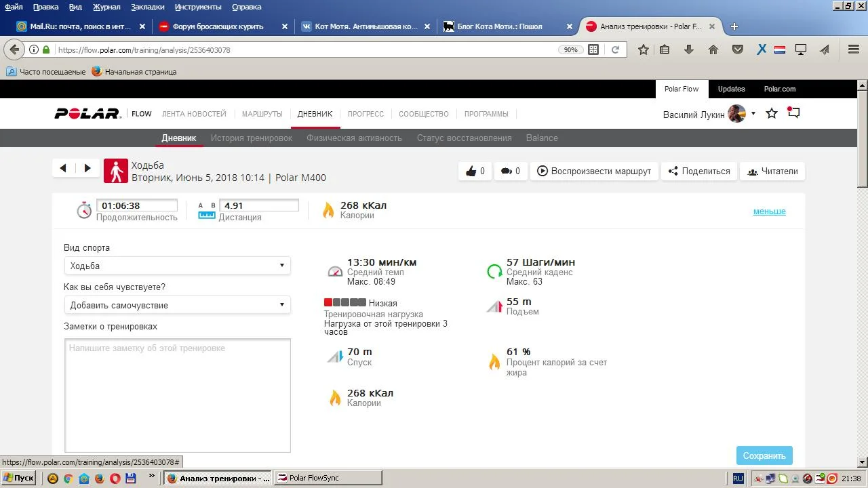Open the Updates top link
The width and height of the screenshot is (868, 488).
click(731, 89)
